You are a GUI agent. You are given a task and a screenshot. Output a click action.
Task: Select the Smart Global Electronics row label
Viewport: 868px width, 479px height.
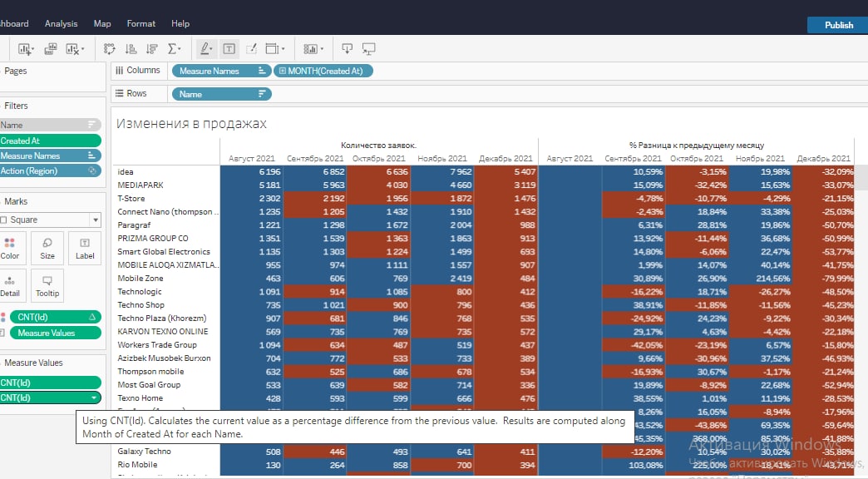[164, 251]
